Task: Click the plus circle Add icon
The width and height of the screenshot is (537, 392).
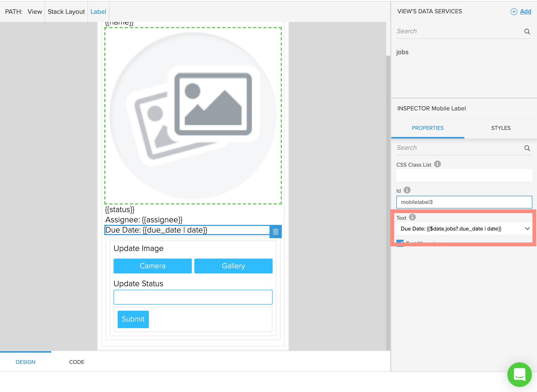Action: (514, 11)
